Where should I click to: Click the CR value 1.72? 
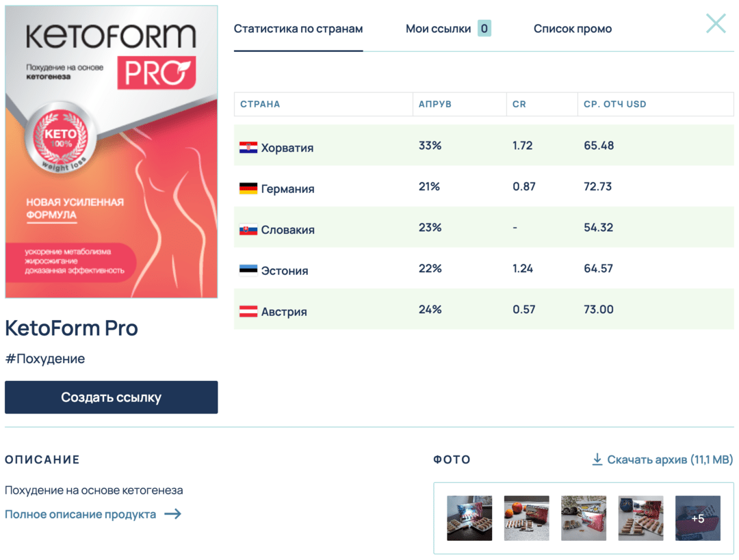point(523,146)
